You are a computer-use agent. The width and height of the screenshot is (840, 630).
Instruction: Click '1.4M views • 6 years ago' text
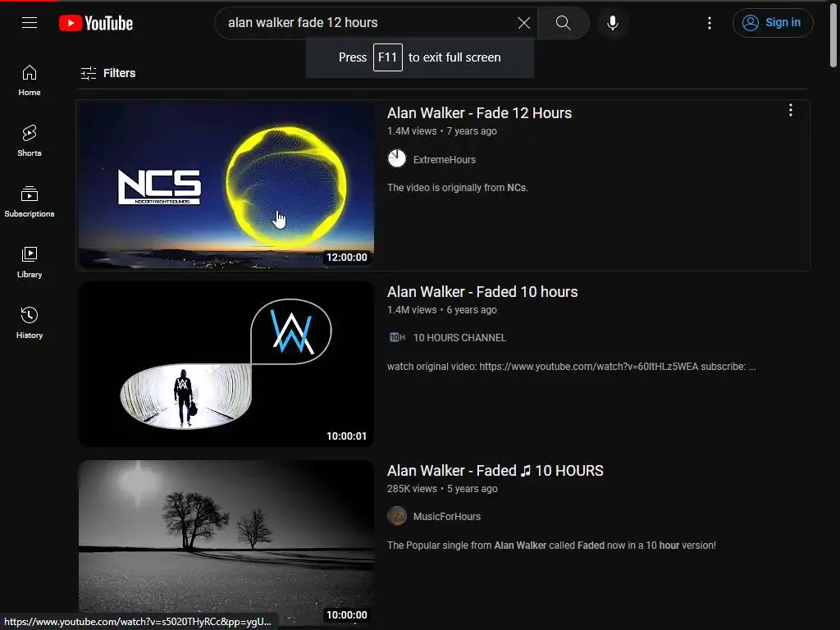click(442, 310)
